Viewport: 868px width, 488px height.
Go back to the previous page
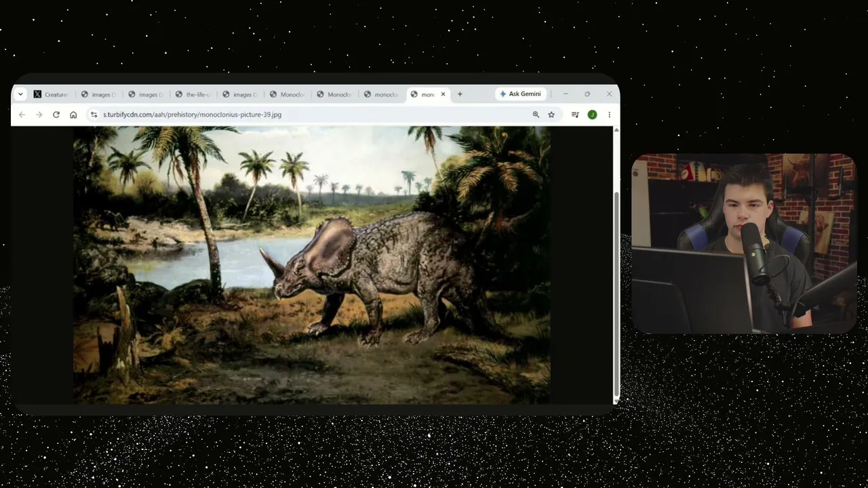coord(22,115)
